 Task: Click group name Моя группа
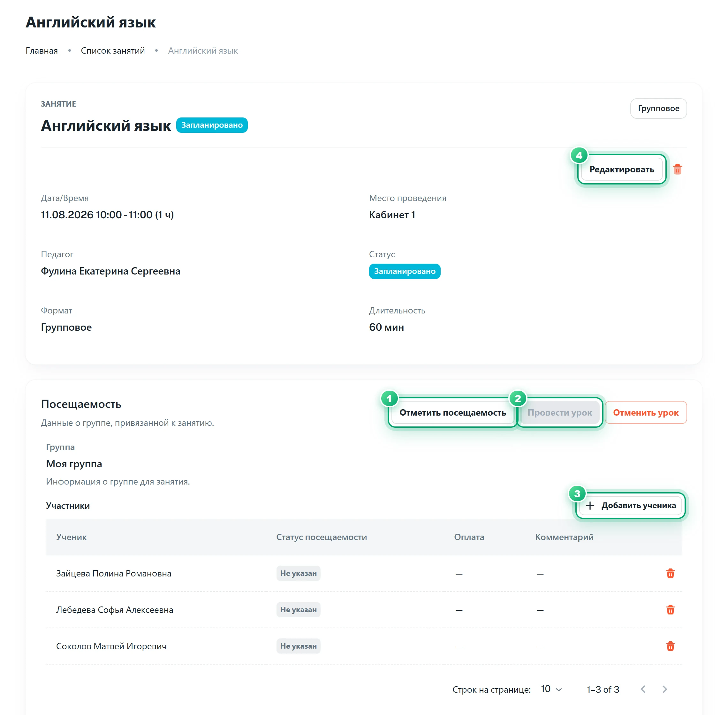[74, 464]
